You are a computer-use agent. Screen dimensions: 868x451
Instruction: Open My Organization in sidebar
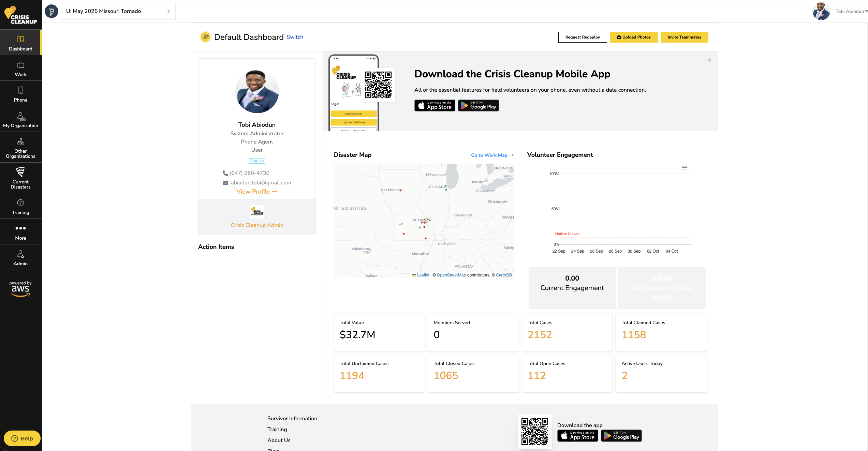click(x=20, y=120)
